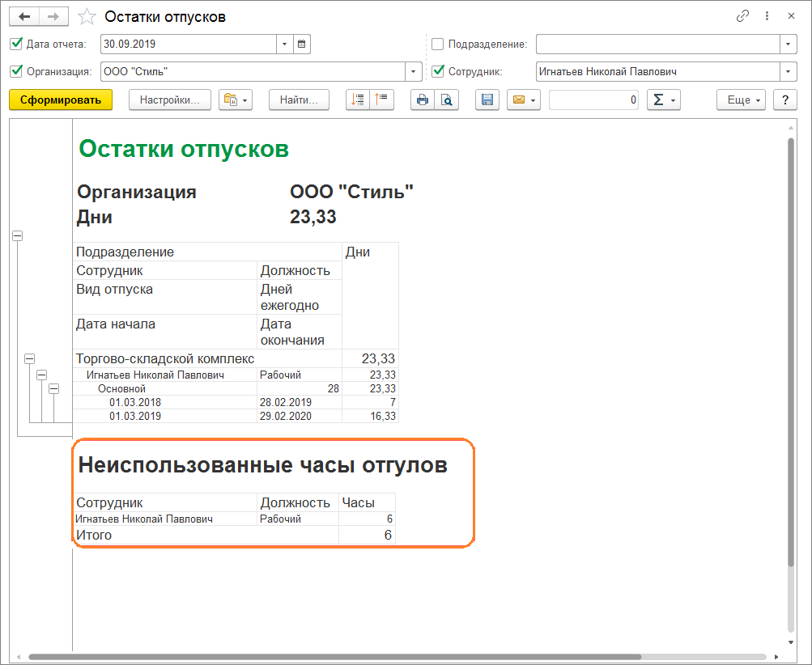Toggle the 'Сотрудник' filter checkbox
Viewport: 812px width, 665px height.
coord(438,71)
